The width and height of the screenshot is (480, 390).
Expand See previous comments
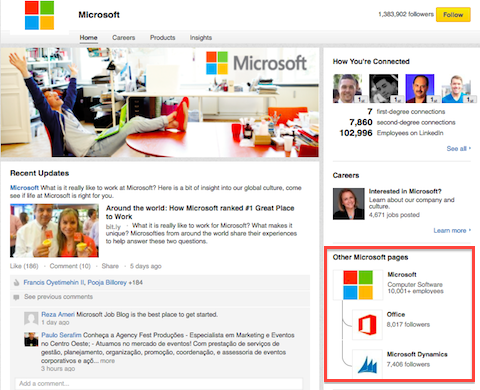pyautogui.click(x=58, y=297)
